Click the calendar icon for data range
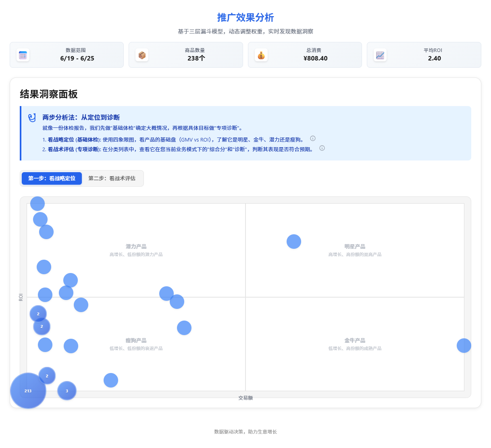The image size is (491, 448). click(x=23, y=55)
